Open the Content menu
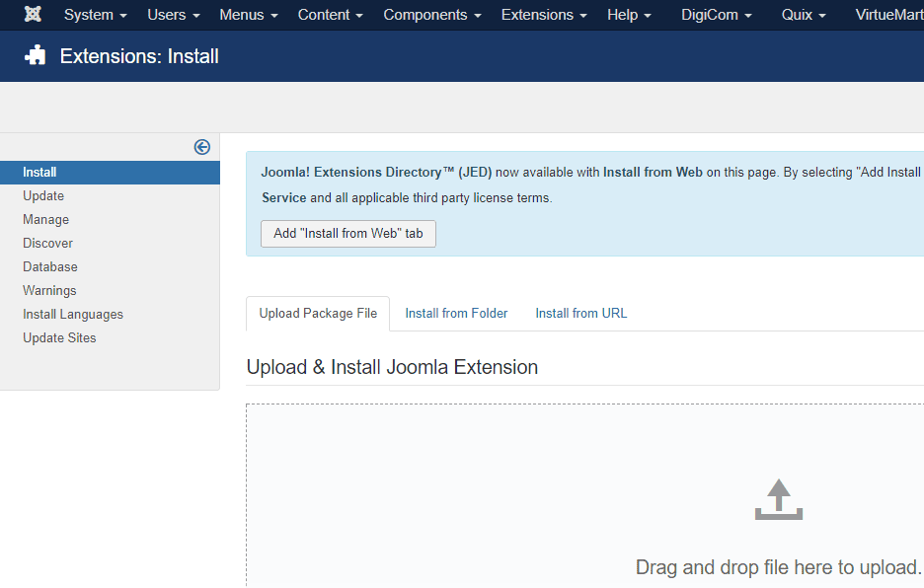This screenshot has width=924, height=588. pyautogui.click(x=330, y=15)
